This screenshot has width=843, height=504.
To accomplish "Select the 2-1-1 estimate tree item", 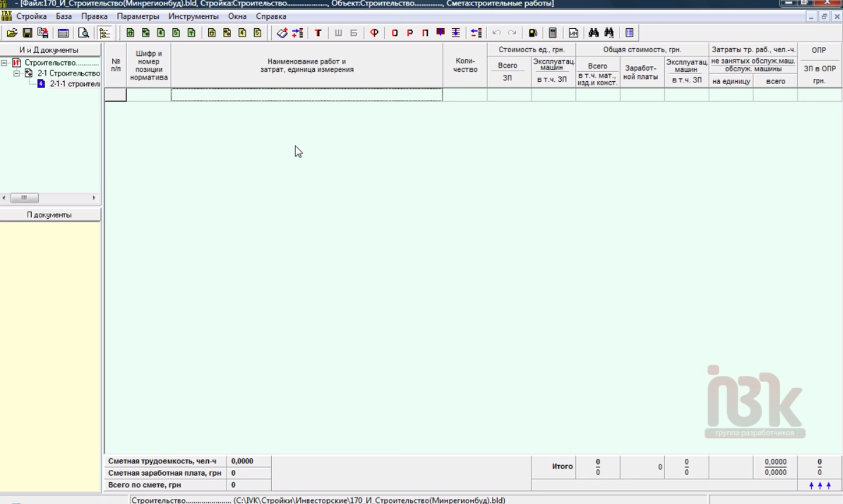I will (x=75, y=84).
